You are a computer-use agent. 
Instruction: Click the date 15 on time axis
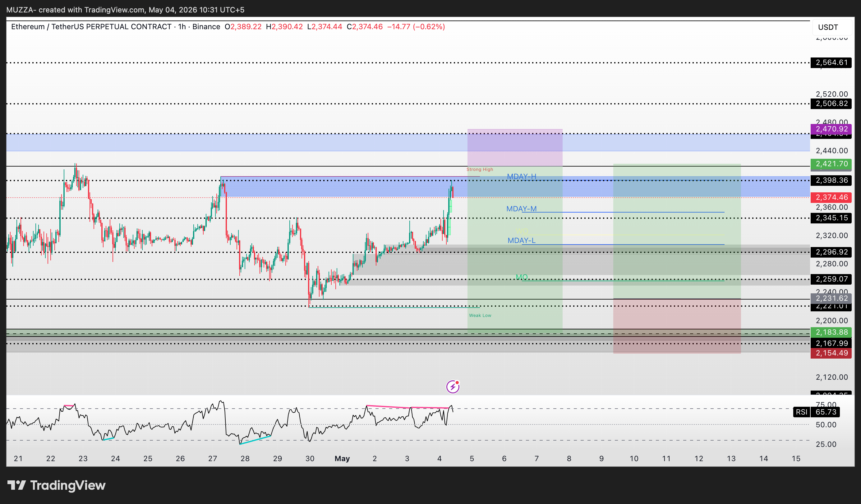796,459
